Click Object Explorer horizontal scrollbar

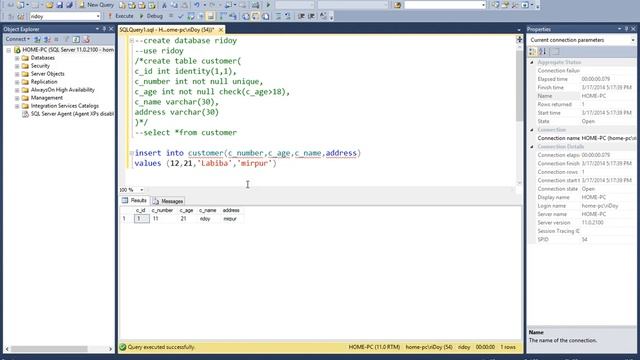coord(49,349)
